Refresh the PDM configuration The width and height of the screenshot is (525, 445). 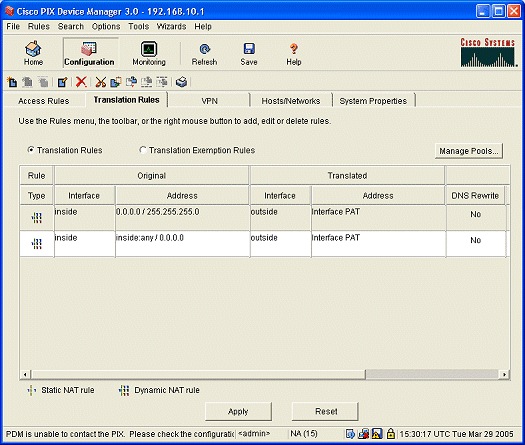coord(204,53)
